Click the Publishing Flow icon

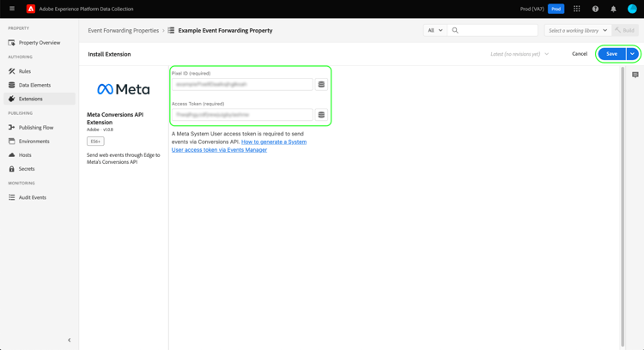click(11, 128)
